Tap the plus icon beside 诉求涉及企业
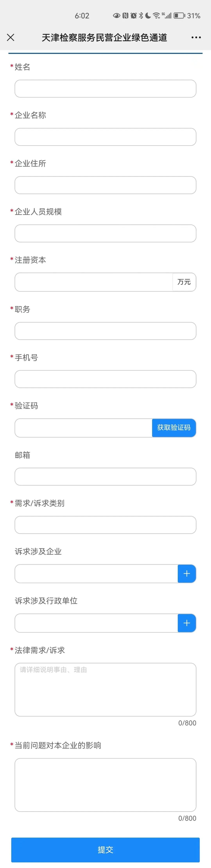 (186, 574)
